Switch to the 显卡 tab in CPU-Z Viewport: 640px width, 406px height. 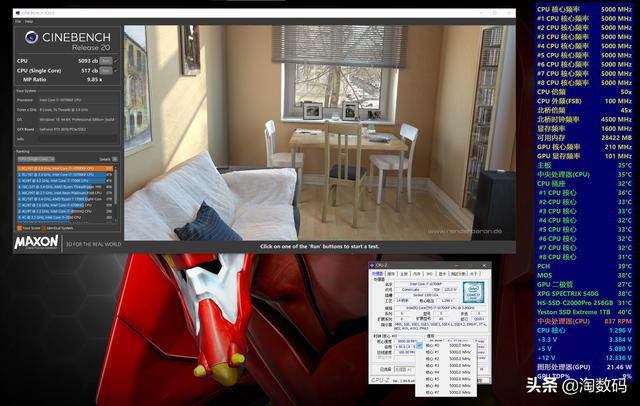tap(442, 273)
